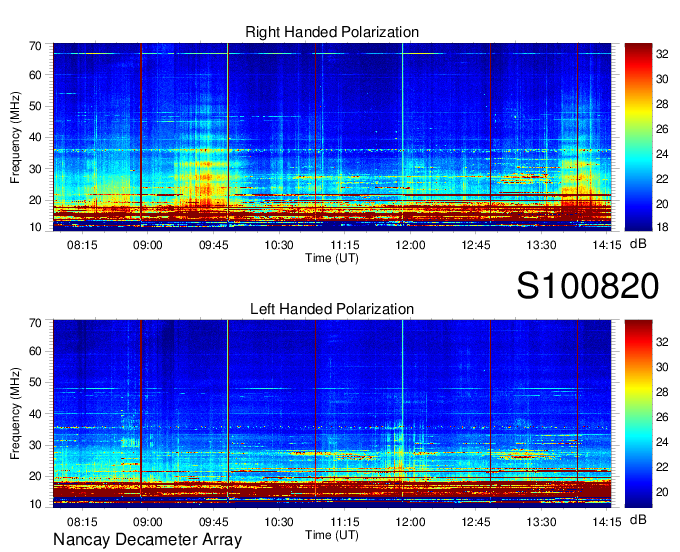Click the Left Handed Polarization spectrogram
The image size is (680, 552).
tap(332, 414)
